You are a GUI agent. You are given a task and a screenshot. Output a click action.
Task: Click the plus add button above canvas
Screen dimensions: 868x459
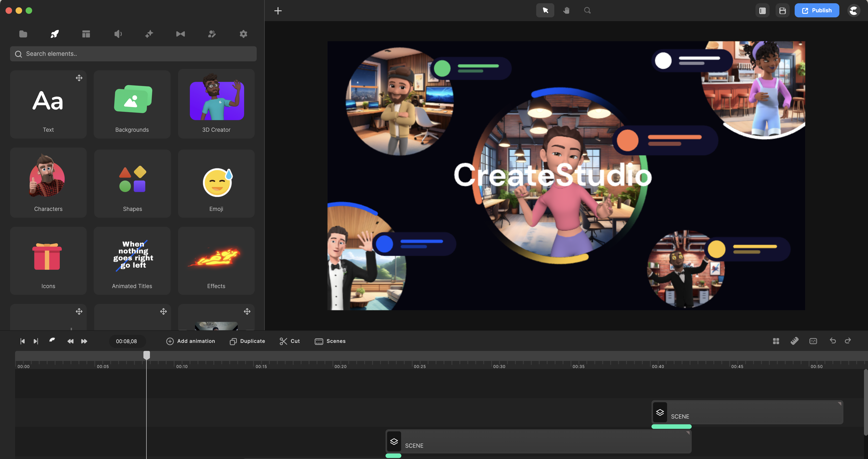pyautogui.click(x=278, y=11)
